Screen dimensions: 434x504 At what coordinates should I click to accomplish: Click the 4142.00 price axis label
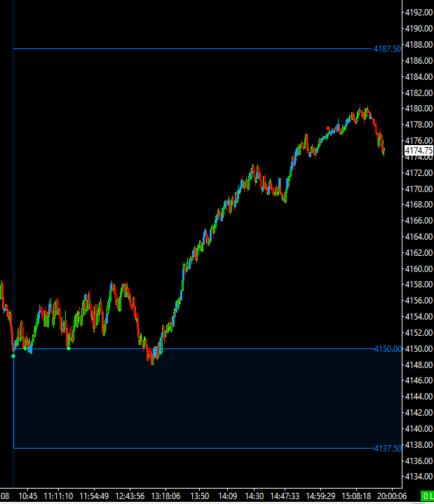419,412
